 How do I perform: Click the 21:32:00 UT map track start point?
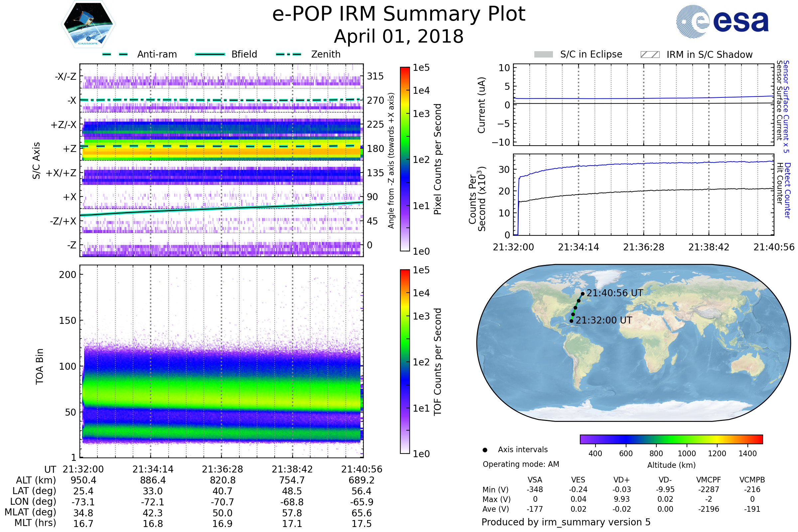pyautogui.click(x=571, y=321)
